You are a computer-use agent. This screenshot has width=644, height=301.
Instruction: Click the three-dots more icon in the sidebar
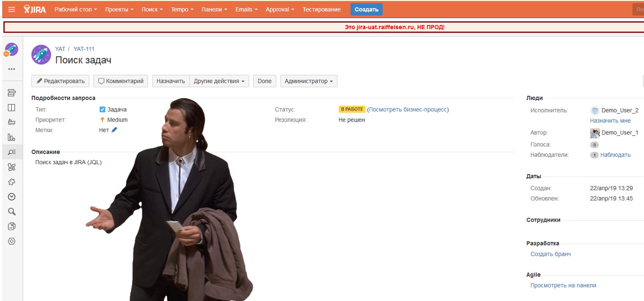coord(12,69)
